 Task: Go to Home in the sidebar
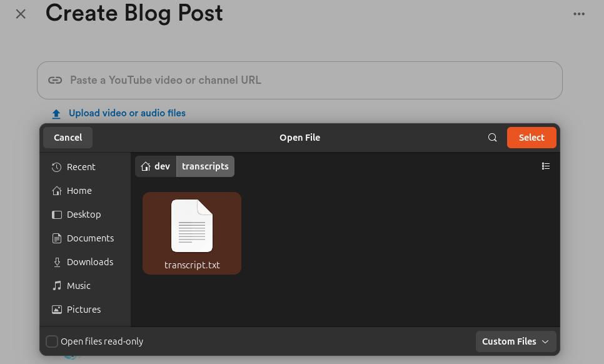pyautogui.click(x=79, y=191)
